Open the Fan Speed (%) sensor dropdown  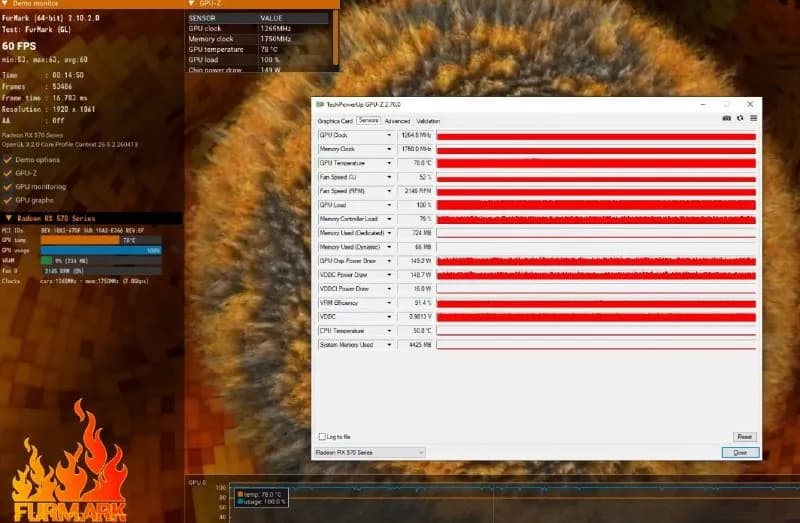389,177
